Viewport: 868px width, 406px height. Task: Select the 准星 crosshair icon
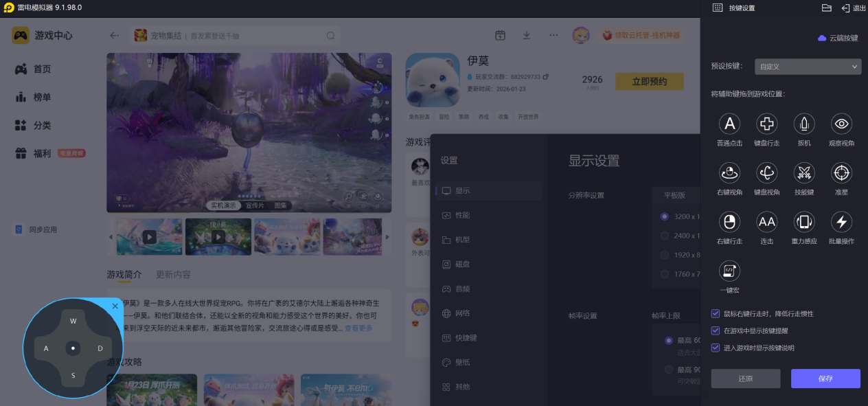pyautogui.click(x=841, y=172)
